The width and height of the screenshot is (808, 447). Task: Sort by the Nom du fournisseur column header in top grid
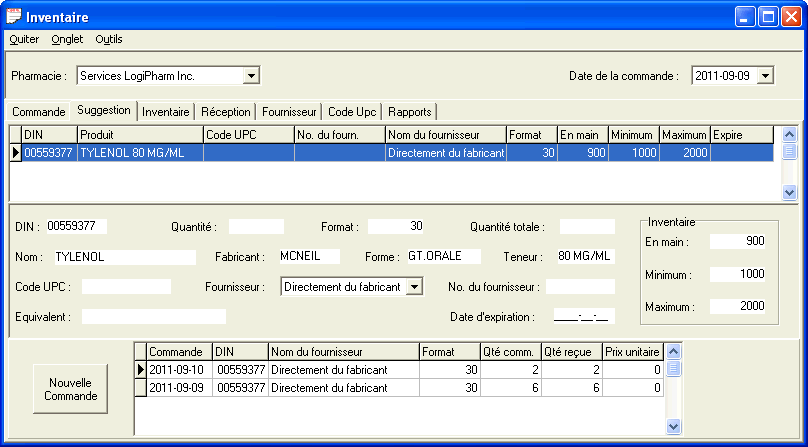click(x=444, y=134)
